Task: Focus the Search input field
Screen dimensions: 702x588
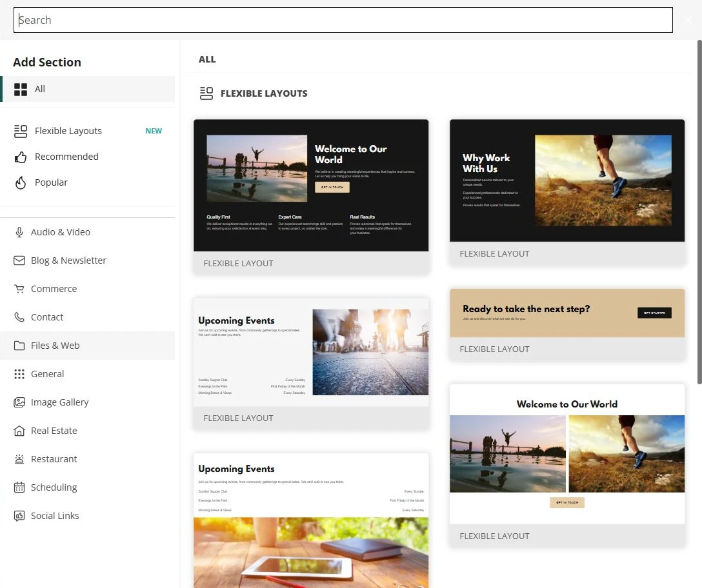Action: click(x=343, y=20)
